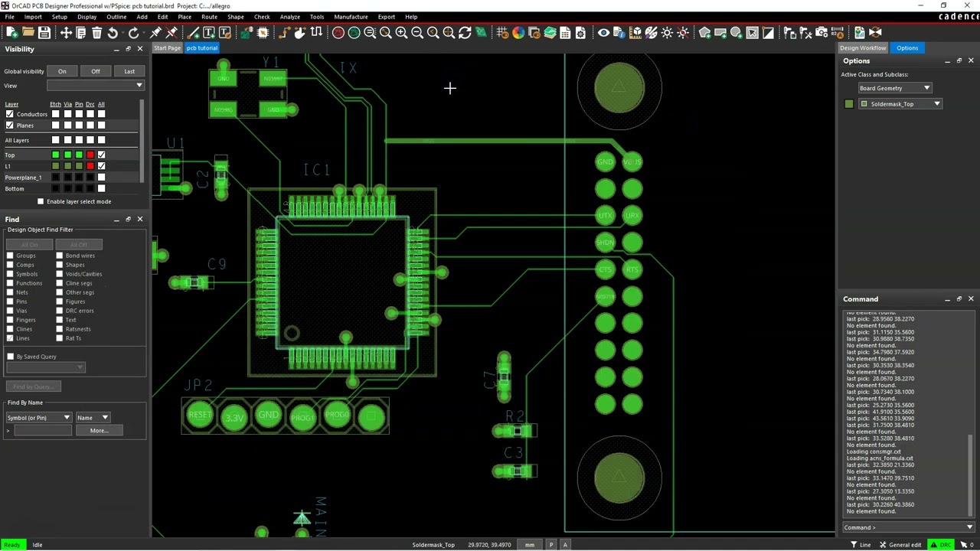Click the Global visibility On button
The height and width of the screenshot is (551, 980).
(x=62, y=71)
